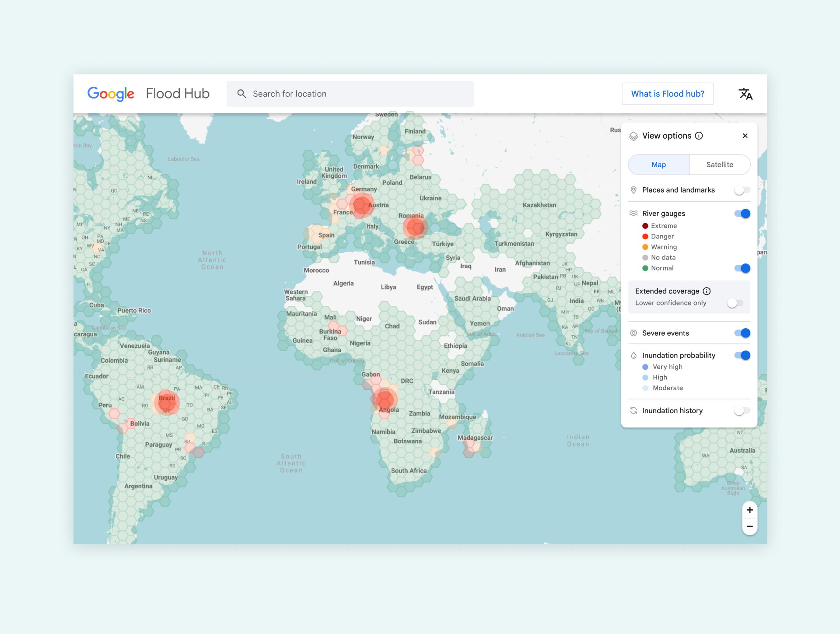The height and width of the screenshot is (634, 840).
Task: Open the What is Flood hub? link
Action: (x=668, y=94)
